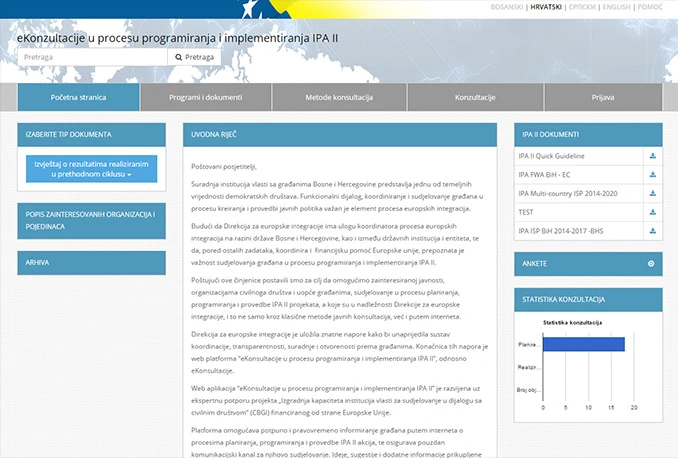Click the IZABERITE TIP DOKUMENTA header
The image size is (678, 458).
tap(91, 135)
